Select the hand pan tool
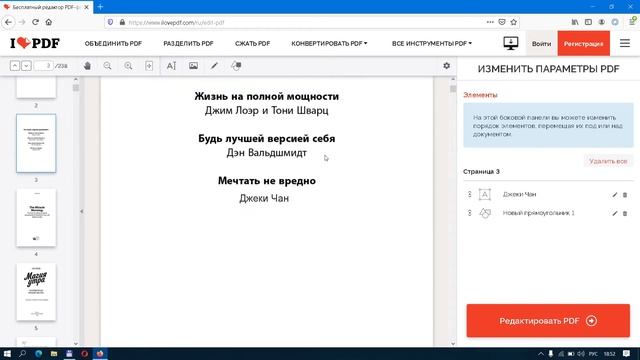 pos(87,66)
